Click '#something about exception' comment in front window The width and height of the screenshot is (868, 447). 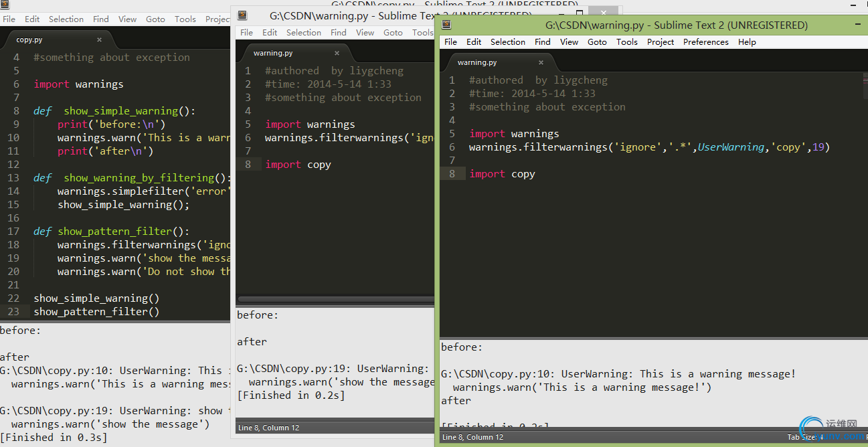tap(547, 107)
